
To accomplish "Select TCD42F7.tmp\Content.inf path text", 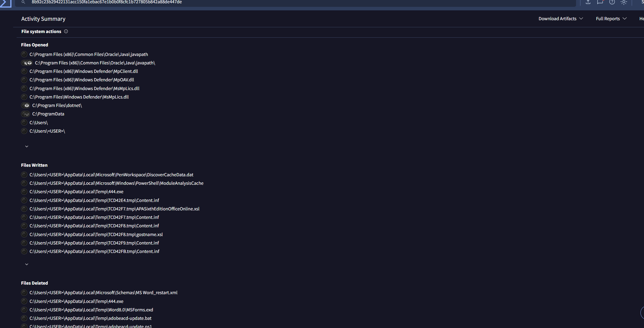I will point(94,217).
